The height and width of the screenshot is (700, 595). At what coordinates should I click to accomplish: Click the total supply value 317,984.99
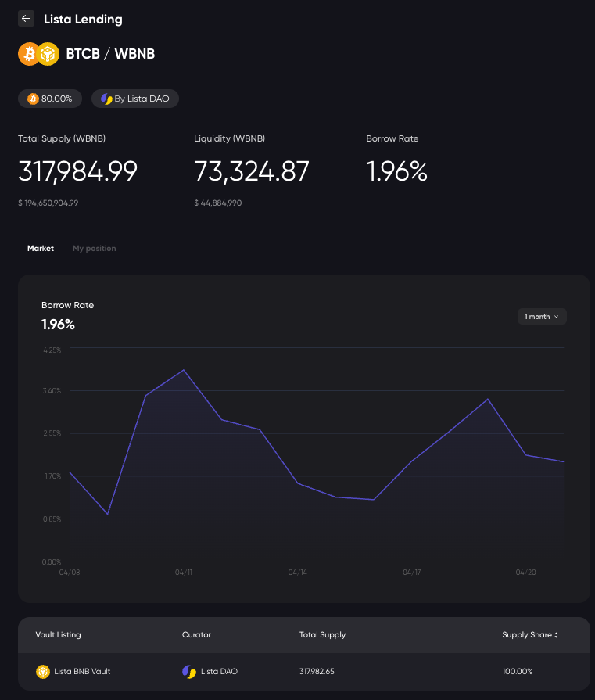pyautogui.click(x=77, y=171)
